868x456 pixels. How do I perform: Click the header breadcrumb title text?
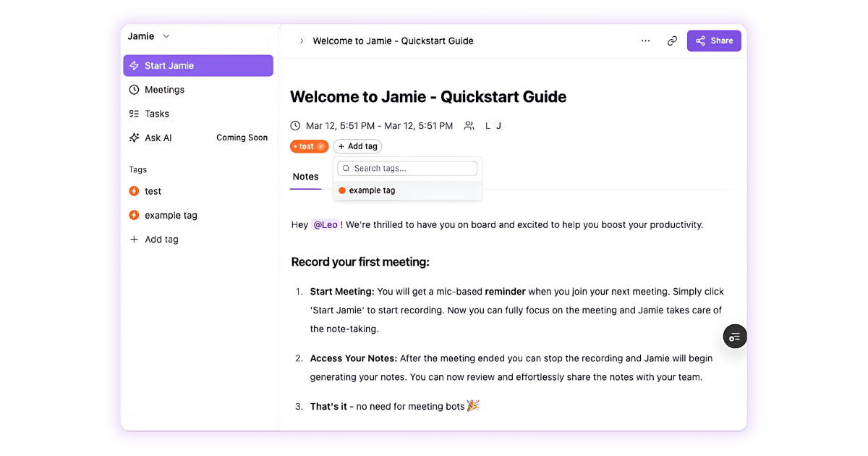coord(393,41)
